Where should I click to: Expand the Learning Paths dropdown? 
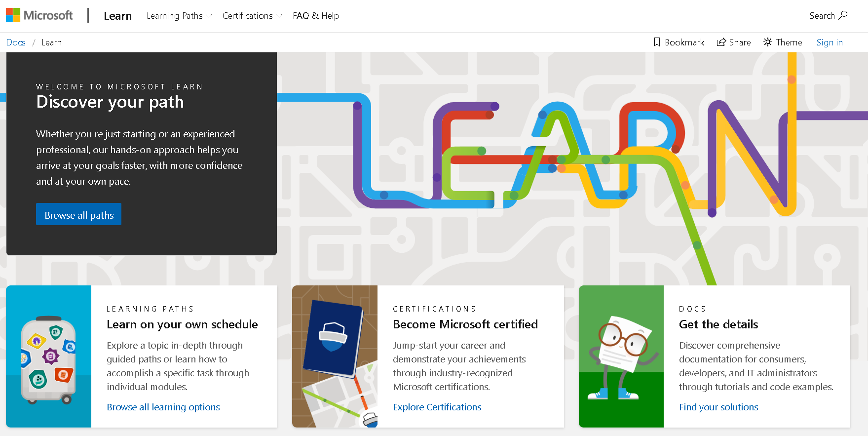click(179, 16)
